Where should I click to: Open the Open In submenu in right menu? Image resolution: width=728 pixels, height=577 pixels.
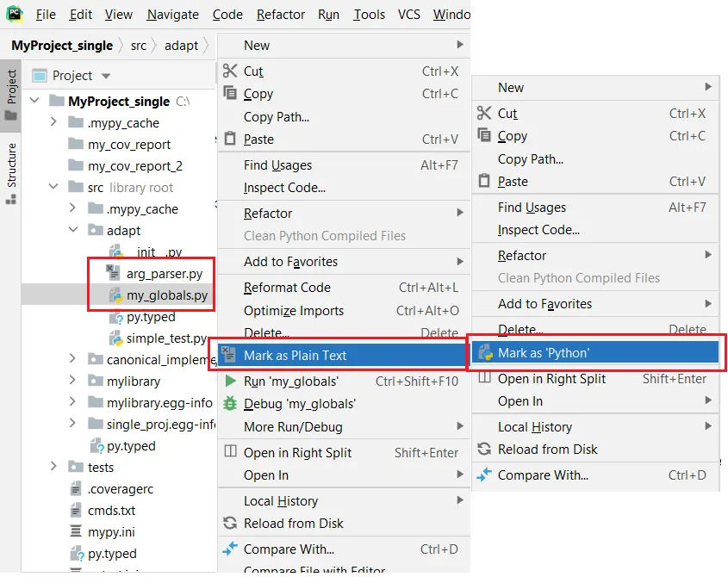(595, 401)
